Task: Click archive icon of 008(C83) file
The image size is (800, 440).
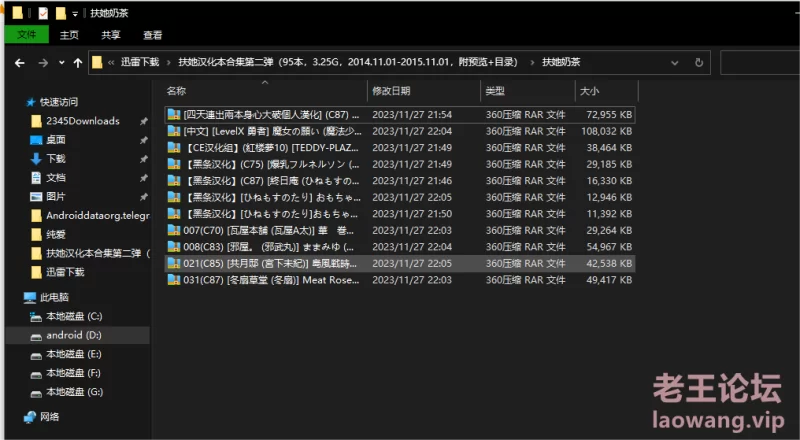Action: tap(174, 247)
